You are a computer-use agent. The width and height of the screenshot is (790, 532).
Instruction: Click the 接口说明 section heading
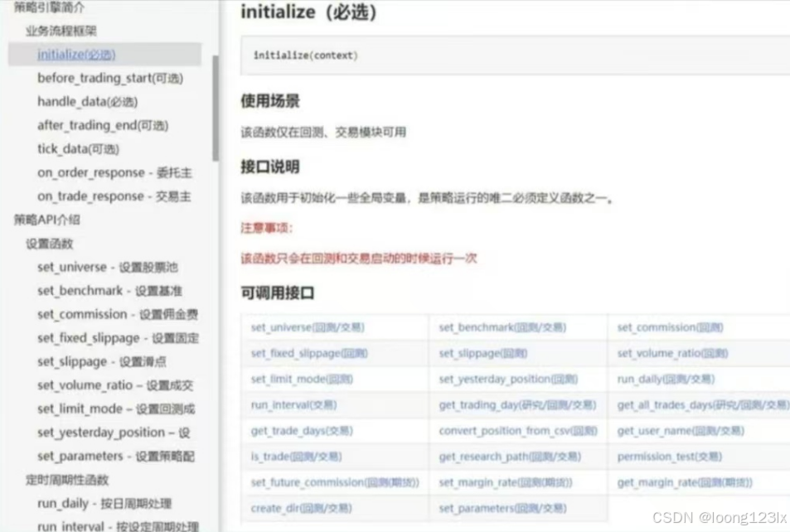270,167
